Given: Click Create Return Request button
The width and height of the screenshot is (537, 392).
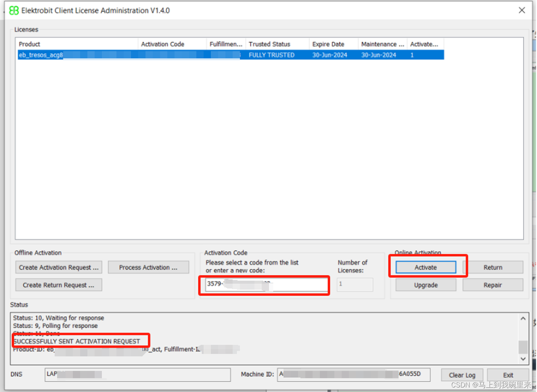Looking at the screenshot, I should click(x=59, y=285).
